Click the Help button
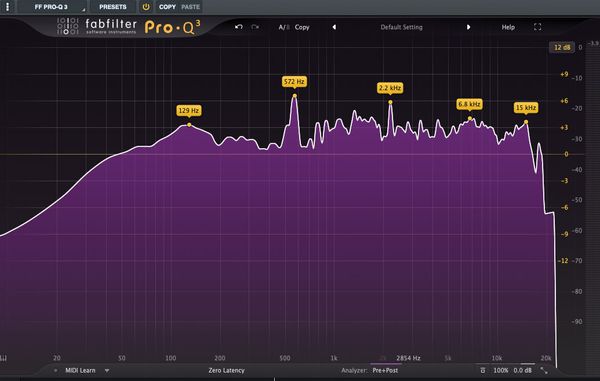Screen dimensions: 600x381 [x=508, y=27]
